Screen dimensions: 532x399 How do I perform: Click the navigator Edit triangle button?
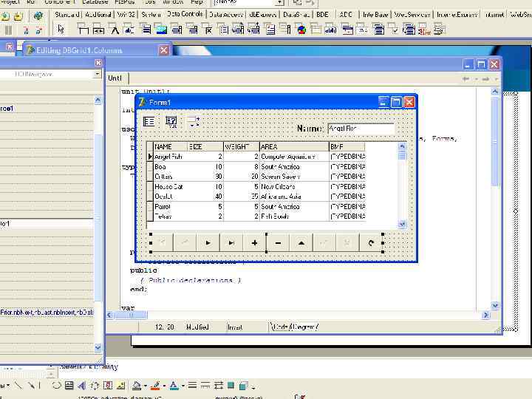pos(301,243)
